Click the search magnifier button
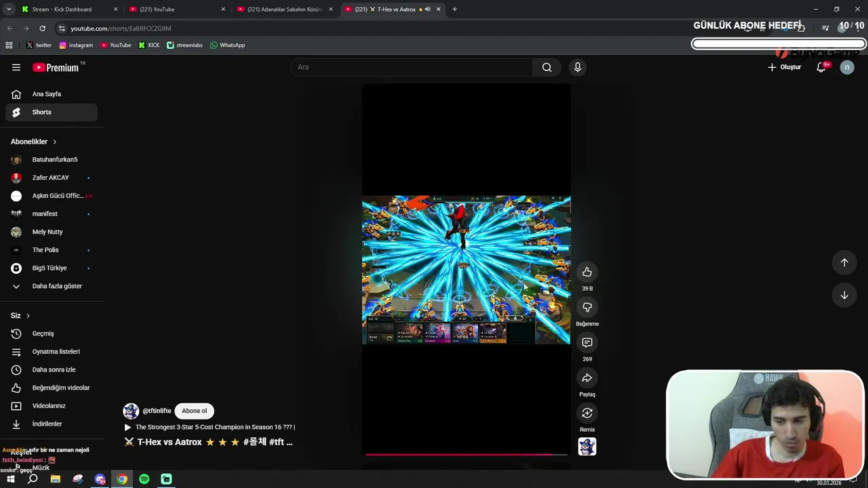The width and height of the screenshot is (868, 488). click(x=547, y=67)
